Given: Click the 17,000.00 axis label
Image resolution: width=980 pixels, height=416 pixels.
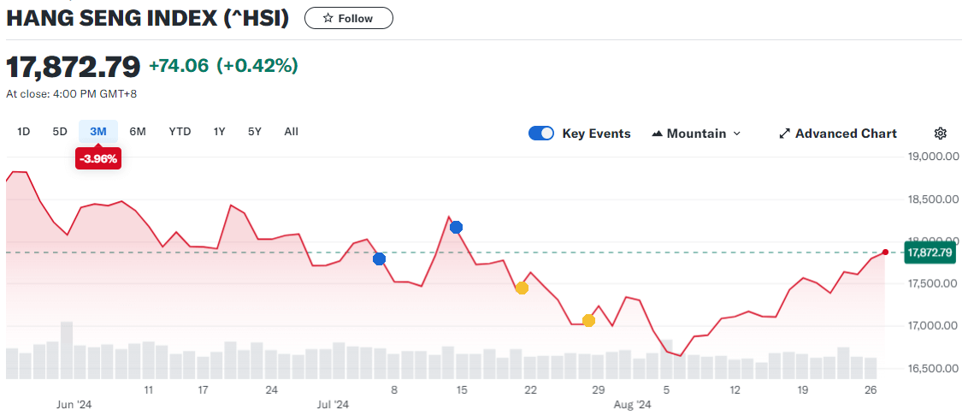Looking at the screenshot, I should 932,326.
